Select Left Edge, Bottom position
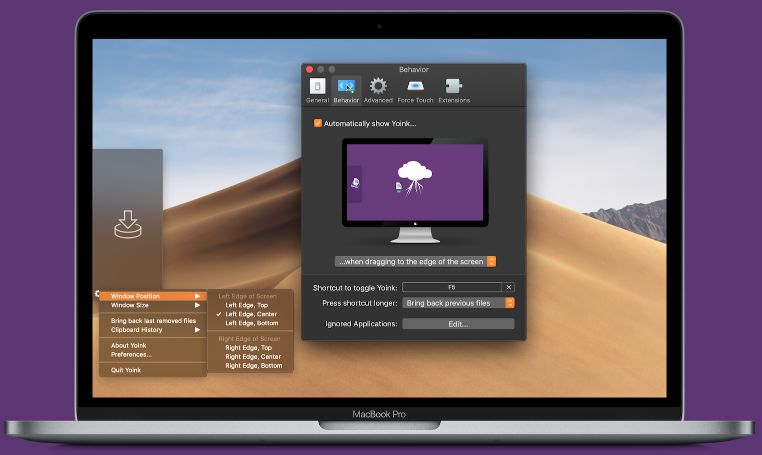Screen dimensions: 762x455 click(x=250, y=323)
